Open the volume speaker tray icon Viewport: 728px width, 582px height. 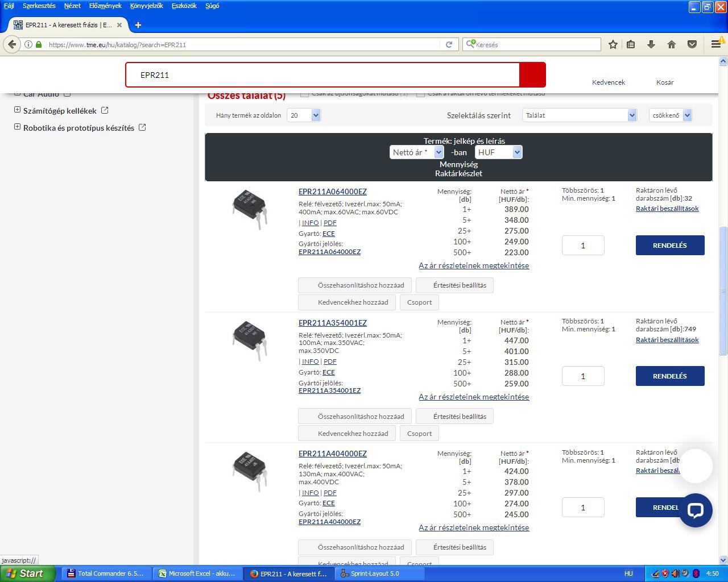coord(675,573)
